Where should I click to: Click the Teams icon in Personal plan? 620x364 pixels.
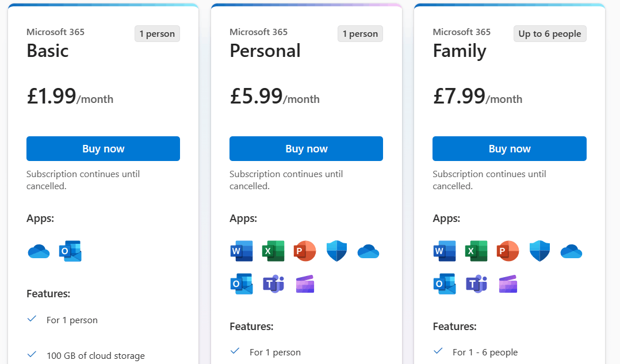[273, 284]
